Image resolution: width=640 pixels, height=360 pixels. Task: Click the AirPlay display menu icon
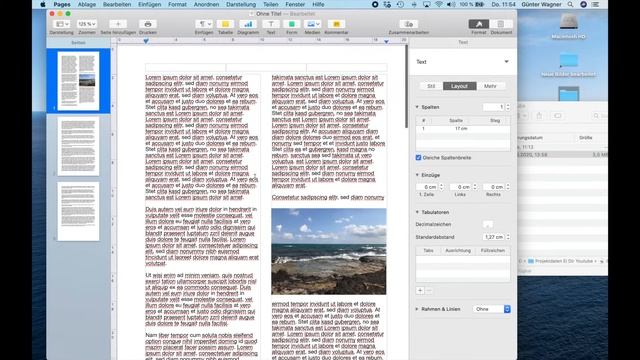(x=427, y=4)
